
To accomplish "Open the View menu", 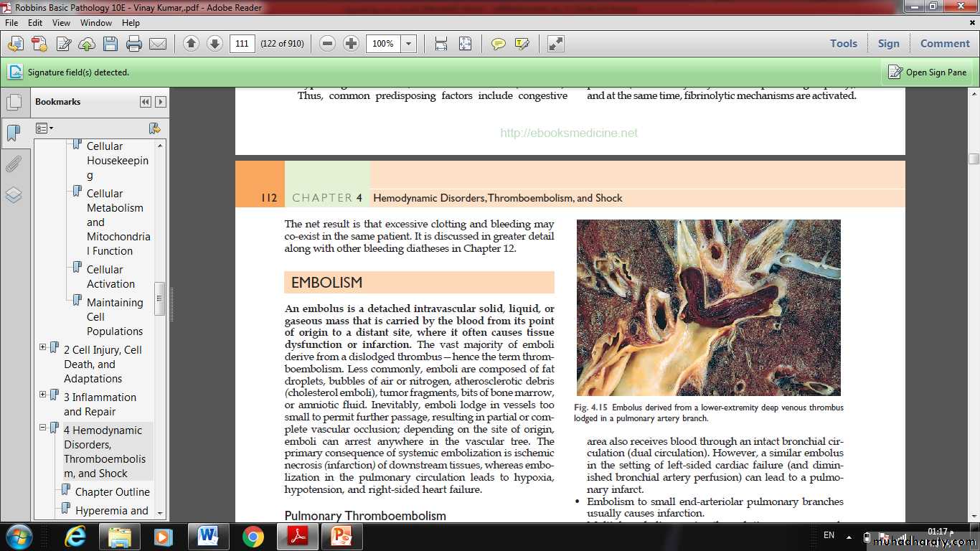I will pos(61,23).
